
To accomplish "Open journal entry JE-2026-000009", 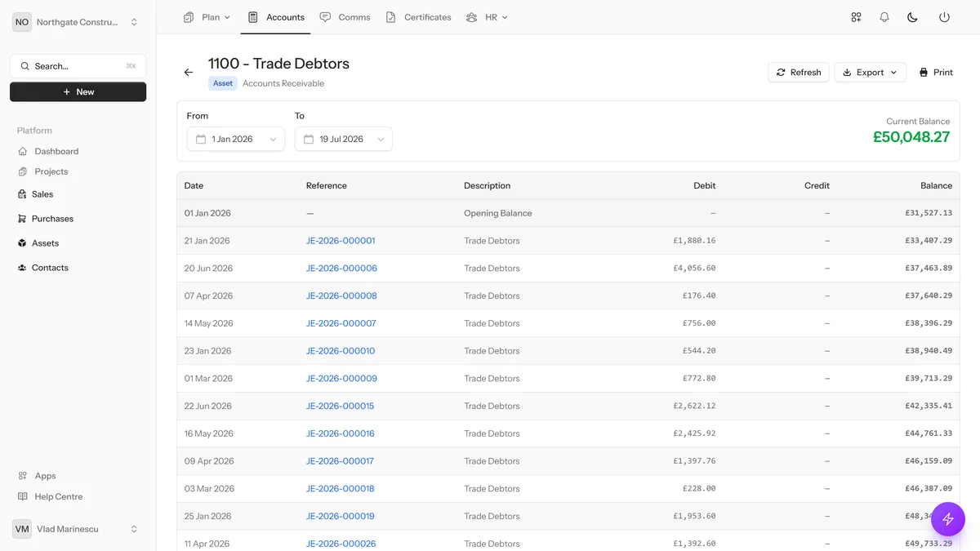I will click(x=341, y=379).
